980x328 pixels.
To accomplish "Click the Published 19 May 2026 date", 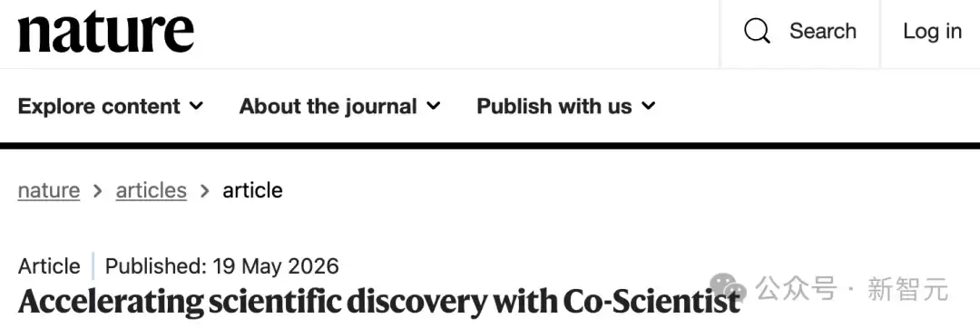I will (222, 266).
